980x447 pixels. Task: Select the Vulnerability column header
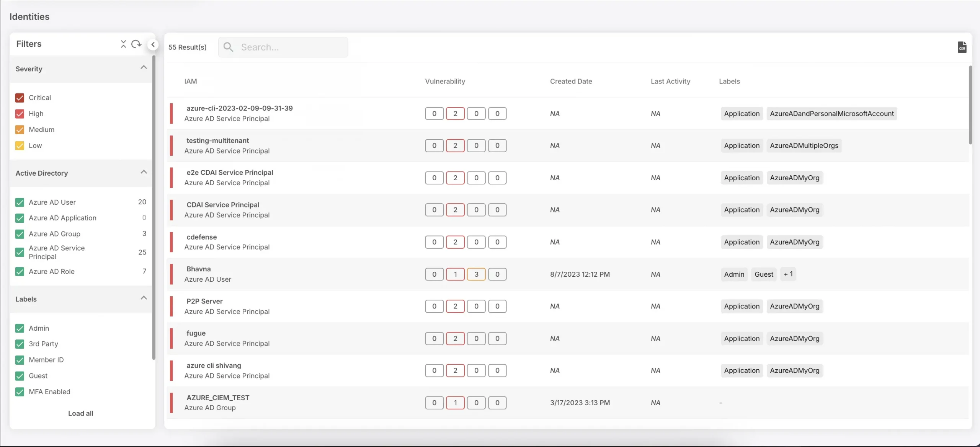coord(445,81)
